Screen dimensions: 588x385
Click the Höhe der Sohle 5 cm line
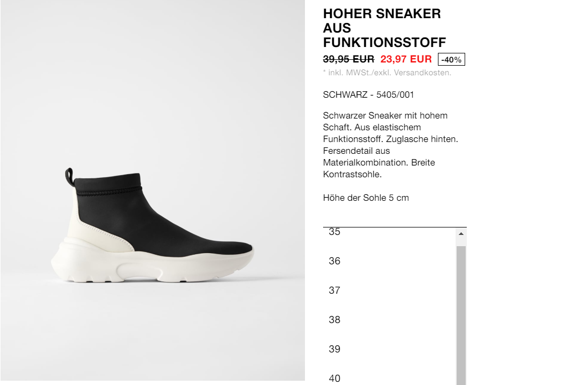pos(366,198)
